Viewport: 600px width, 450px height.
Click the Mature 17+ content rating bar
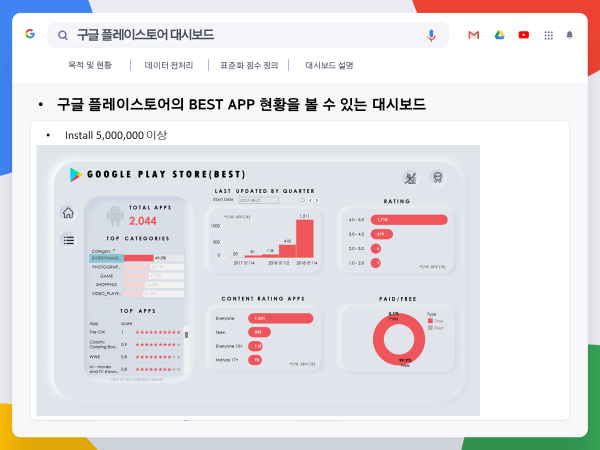pos(255,360)
